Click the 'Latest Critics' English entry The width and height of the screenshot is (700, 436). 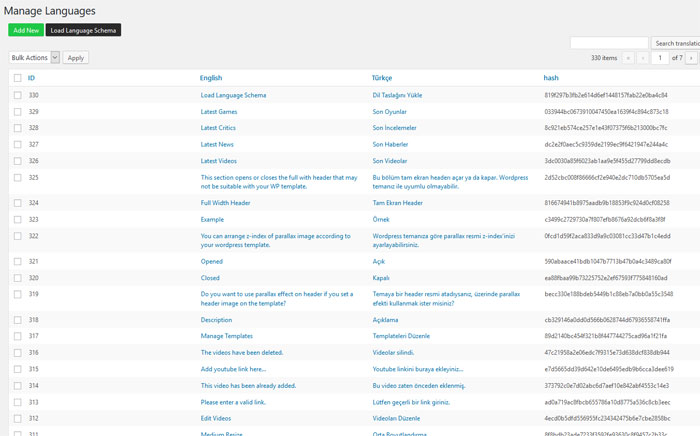pos(218,128)
